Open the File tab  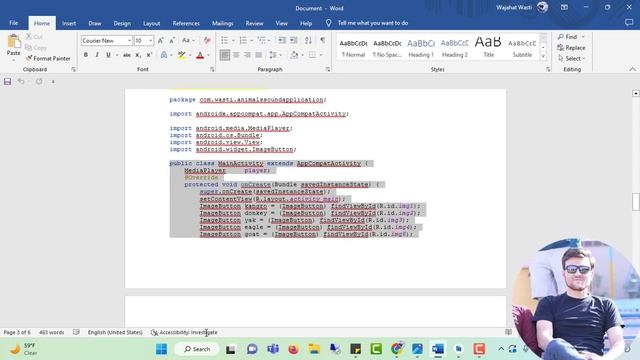pyautogui.click(x=13, y=23)
